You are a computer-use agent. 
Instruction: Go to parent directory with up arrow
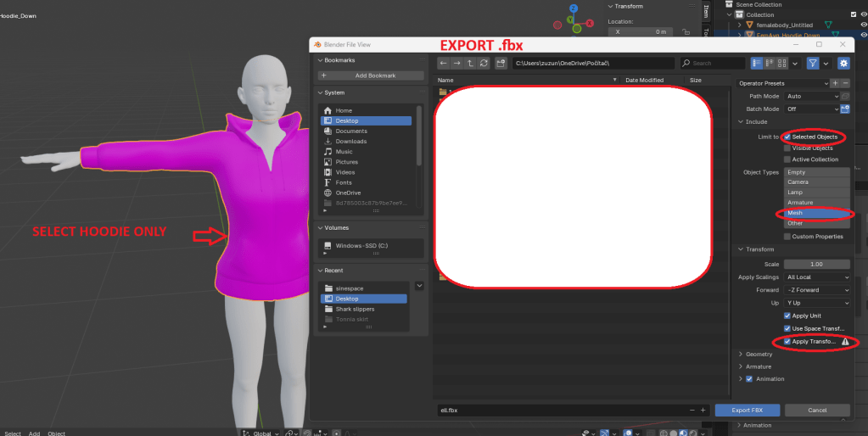tap(470, 63)
